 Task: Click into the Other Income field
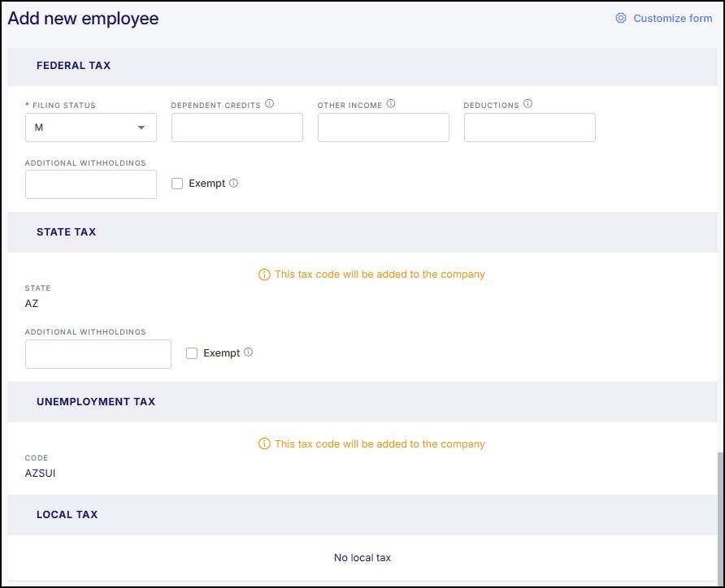(384, 128)
